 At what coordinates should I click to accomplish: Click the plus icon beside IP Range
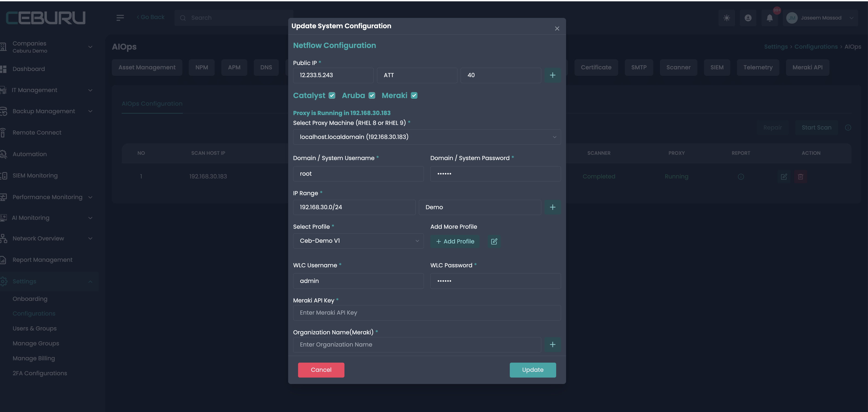tap(552, 207)
